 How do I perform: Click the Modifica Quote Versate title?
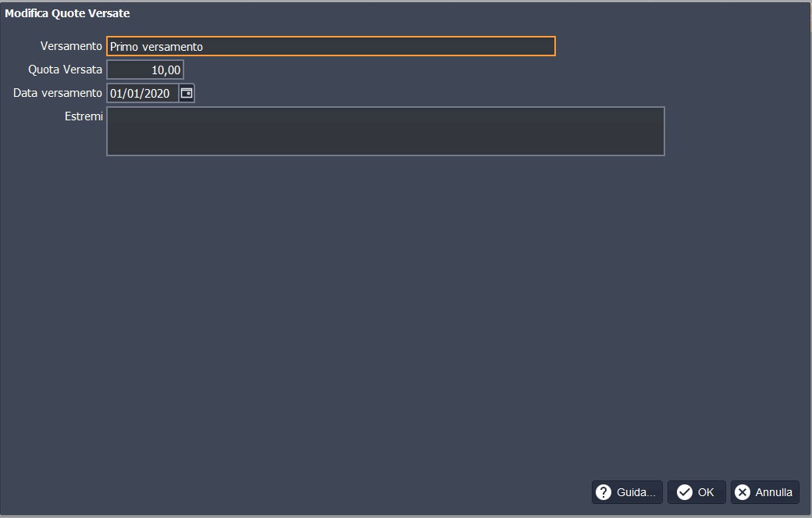pos(67,13)
